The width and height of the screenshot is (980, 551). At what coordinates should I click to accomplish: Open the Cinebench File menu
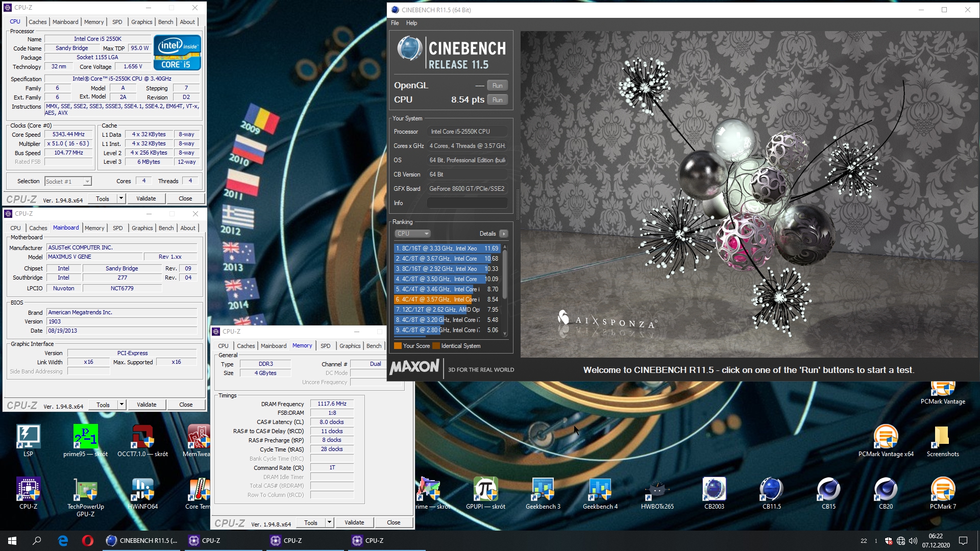(x=395, y=23)
